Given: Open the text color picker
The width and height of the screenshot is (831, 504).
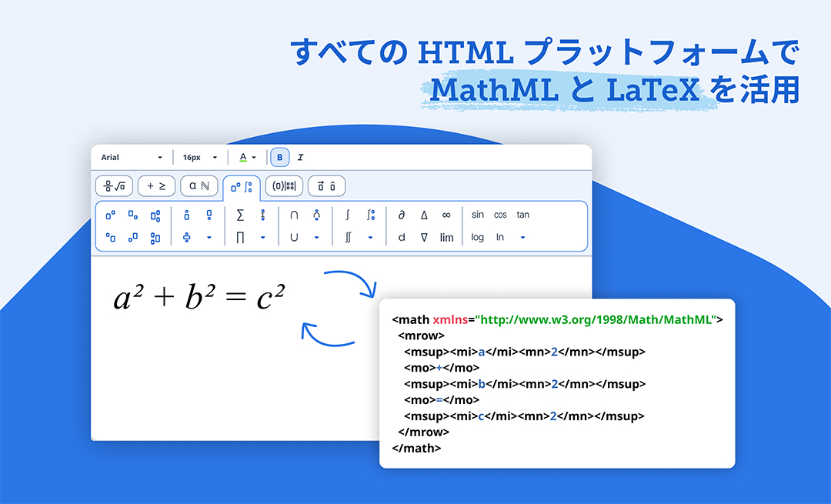Looking at the screenshot, I should [x=248, y=158].
